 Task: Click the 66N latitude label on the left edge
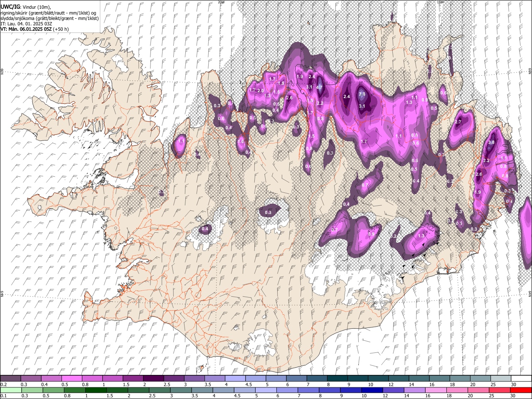(x=2, y=71)
